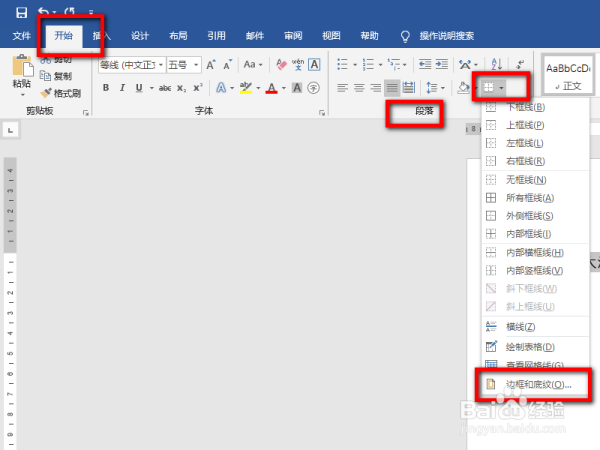Open the File (文件) tab

click(21, 36)
